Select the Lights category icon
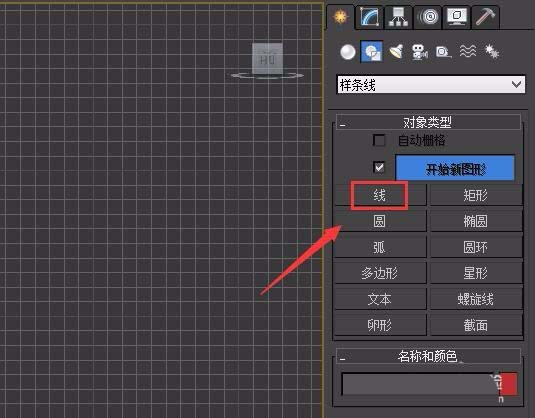 tap(396, 52)
